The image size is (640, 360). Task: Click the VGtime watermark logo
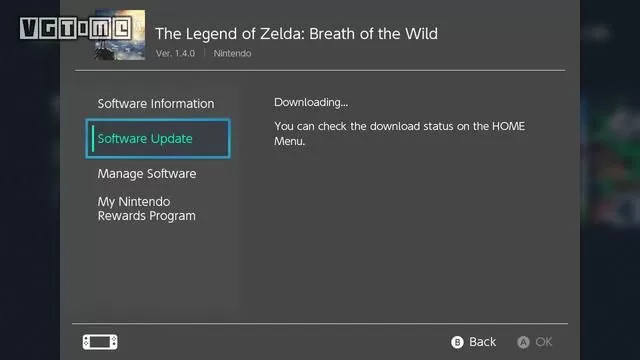pos(76,28)
